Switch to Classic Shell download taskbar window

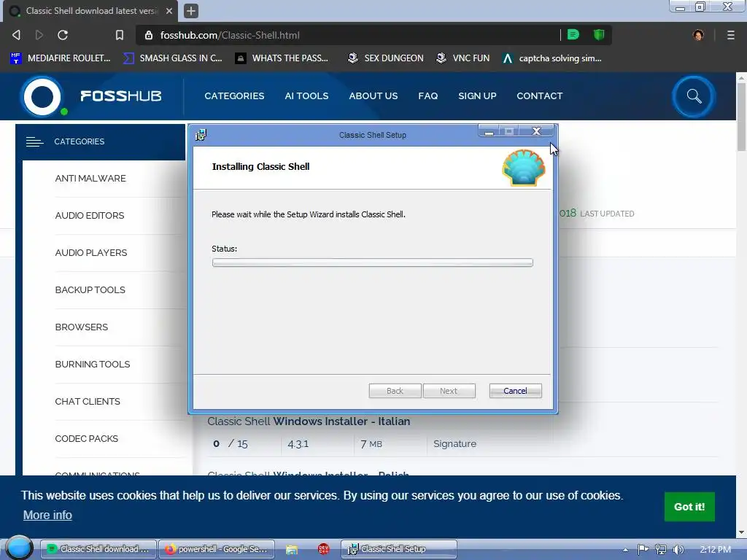point(98,549)
